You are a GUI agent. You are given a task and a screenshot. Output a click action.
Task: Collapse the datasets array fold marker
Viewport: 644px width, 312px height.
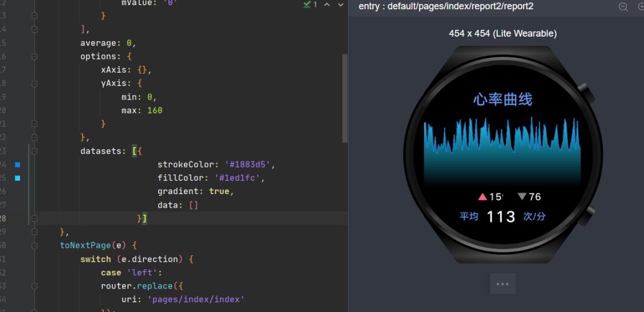click(34, 151)
